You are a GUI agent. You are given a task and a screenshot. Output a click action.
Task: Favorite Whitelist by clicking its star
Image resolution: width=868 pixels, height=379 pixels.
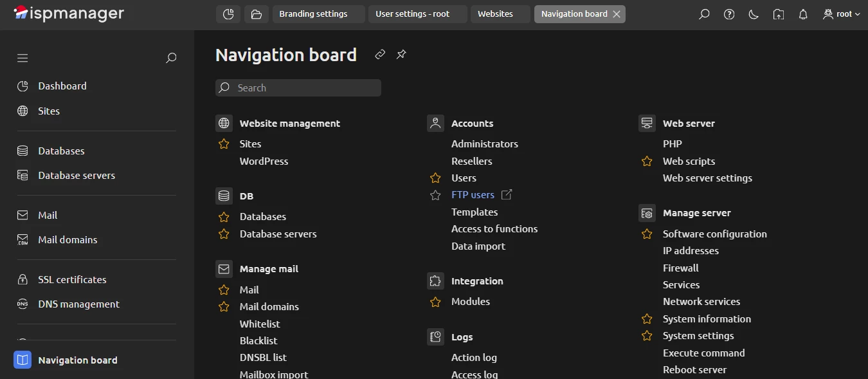click(223, 324)
